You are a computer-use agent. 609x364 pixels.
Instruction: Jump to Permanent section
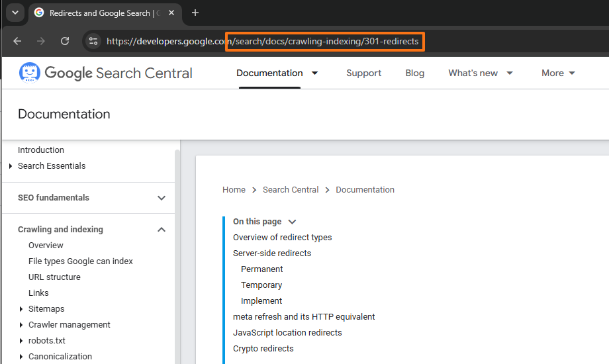click(261, 269)
